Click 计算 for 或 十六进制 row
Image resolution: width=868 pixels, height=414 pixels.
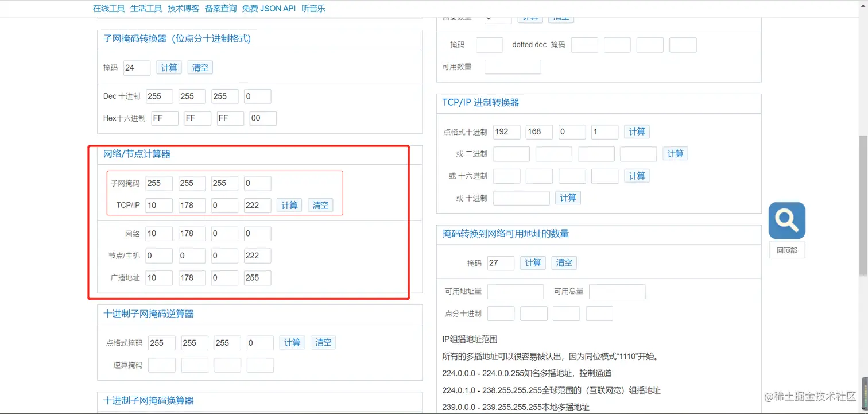click(x=637, y=176)
